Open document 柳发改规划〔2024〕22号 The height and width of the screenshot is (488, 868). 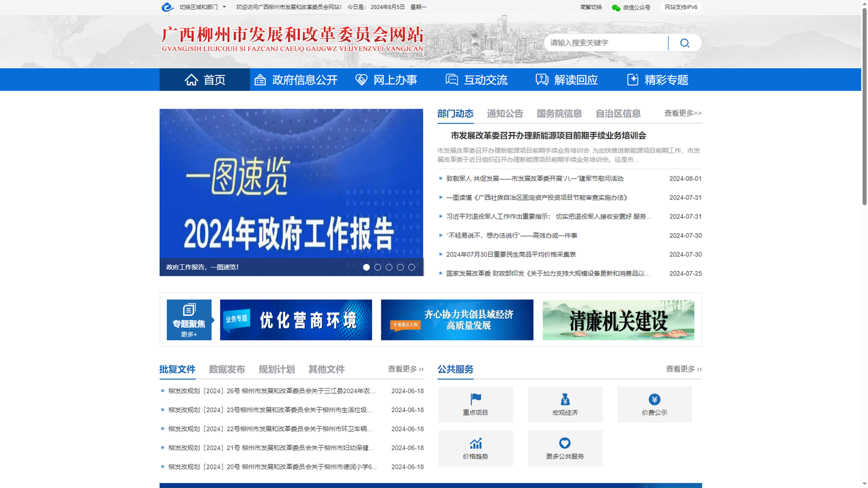[271, 429]
